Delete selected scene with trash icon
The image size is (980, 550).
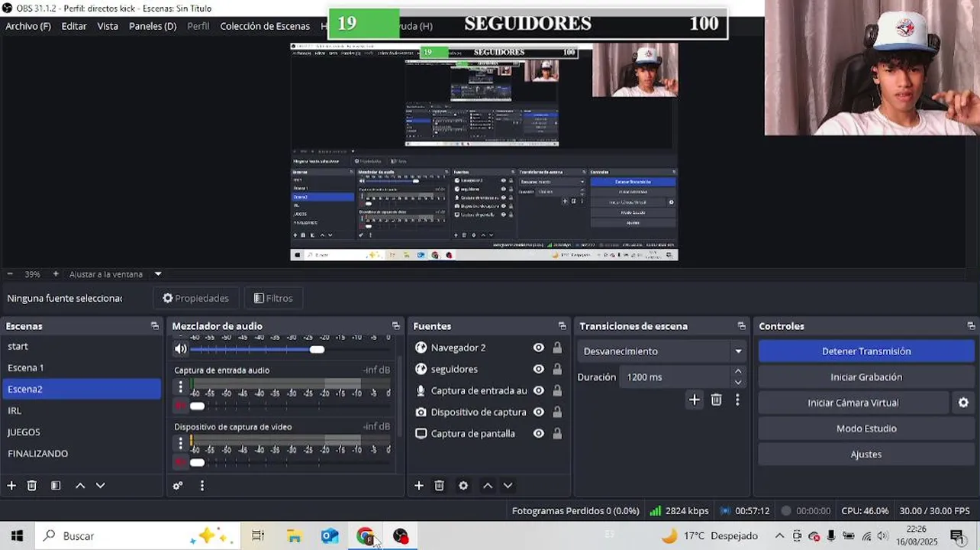[x=32, y=485]
